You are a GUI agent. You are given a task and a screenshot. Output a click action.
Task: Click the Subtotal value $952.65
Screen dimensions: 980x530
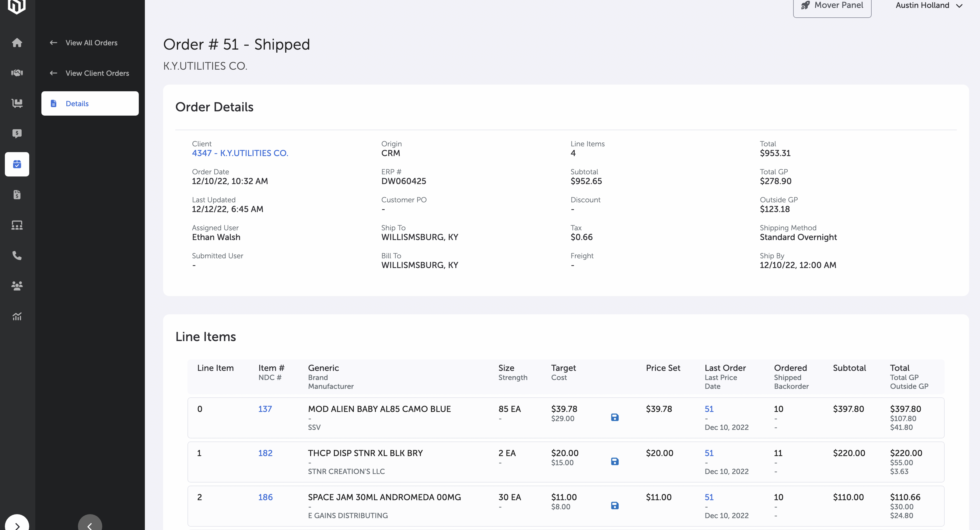pyautogui.click(x=586, y=181)
